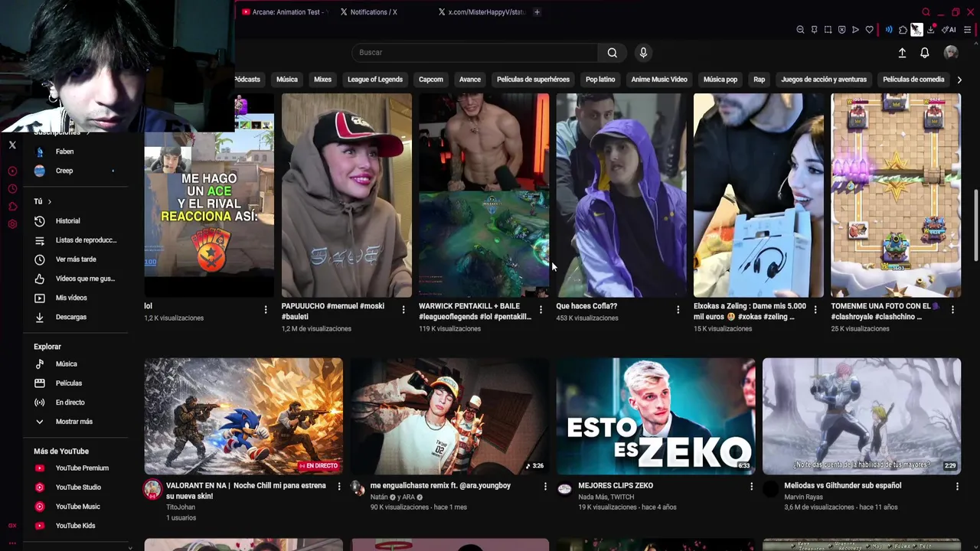Click the YouTube search magnifier button
The width and height of the screenshot is (980, 551).
612,53
